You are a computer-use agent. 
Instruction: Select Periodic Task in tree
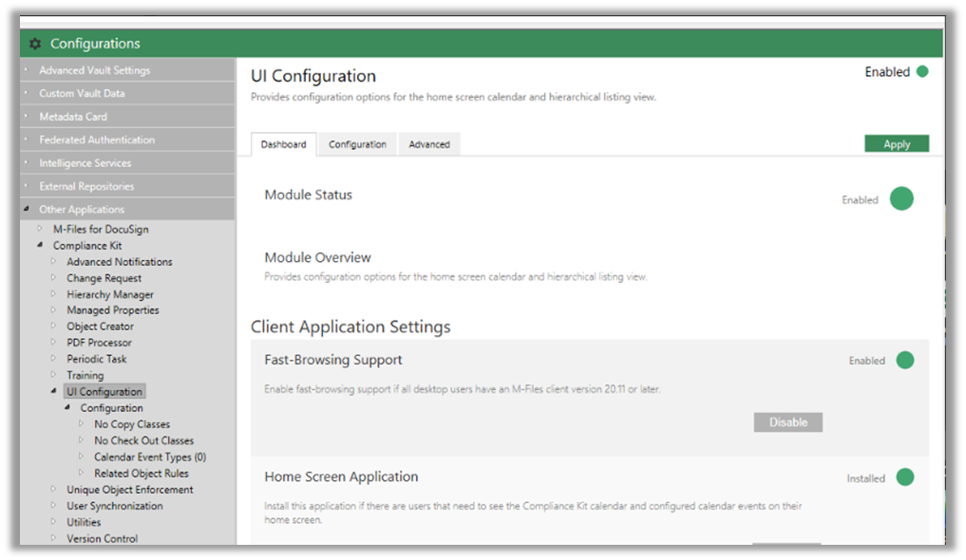[97, 359]
